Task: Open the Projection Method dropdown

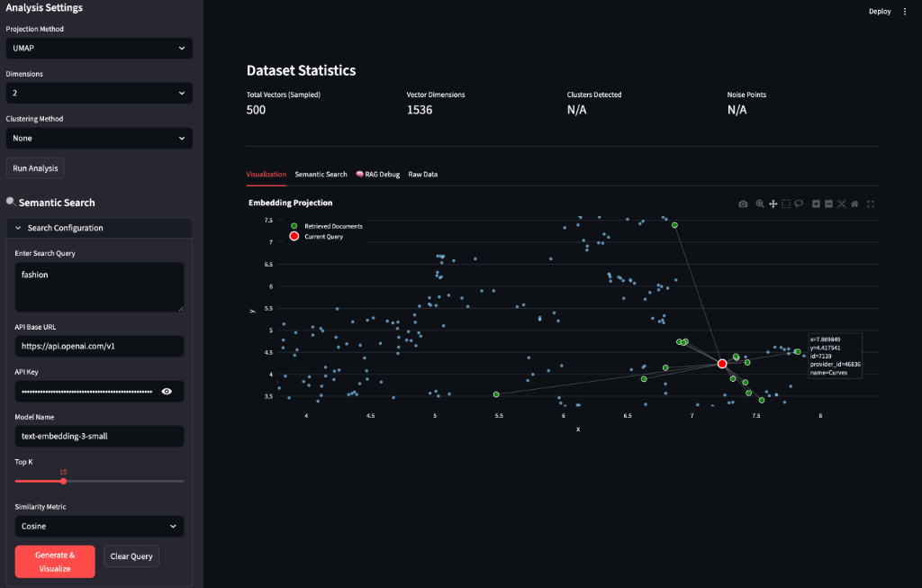Action: (x=99, y=49)
